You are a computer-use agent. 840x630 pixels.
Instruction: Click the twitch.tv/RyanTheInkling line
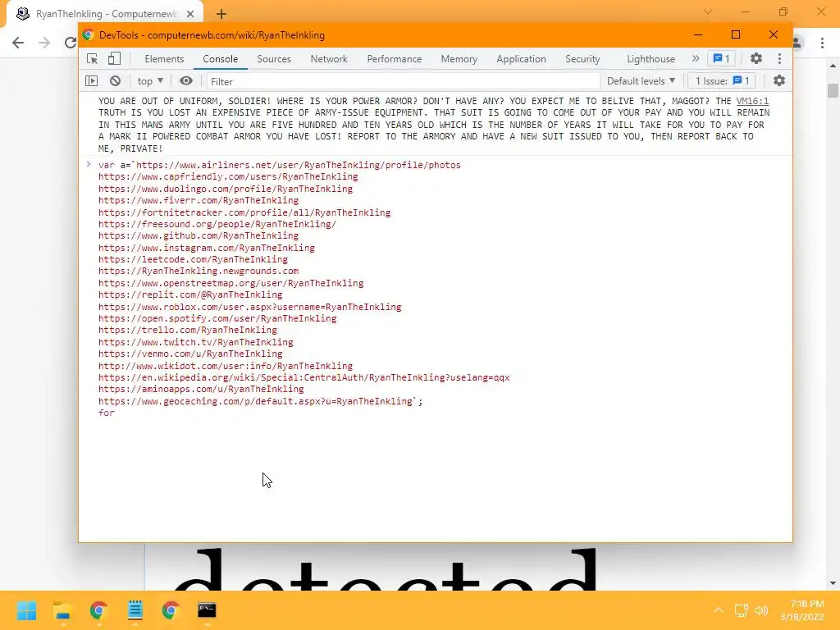coord(195,342)
